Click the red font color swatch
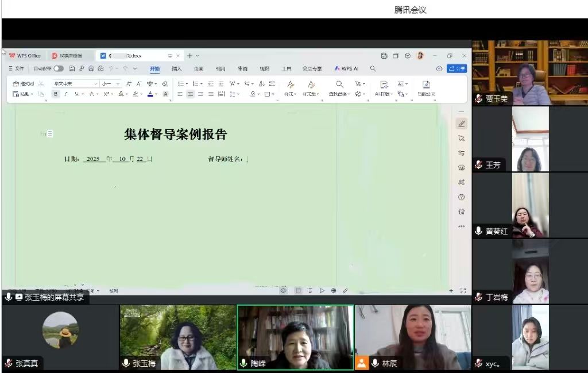The image size is (588, 373). click(150, 94)
